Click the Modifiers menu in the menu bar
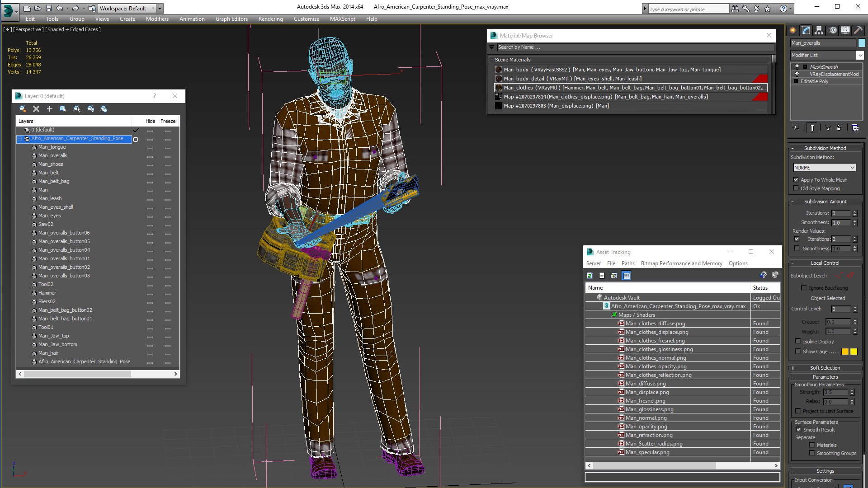 click(x=157, y=19)
